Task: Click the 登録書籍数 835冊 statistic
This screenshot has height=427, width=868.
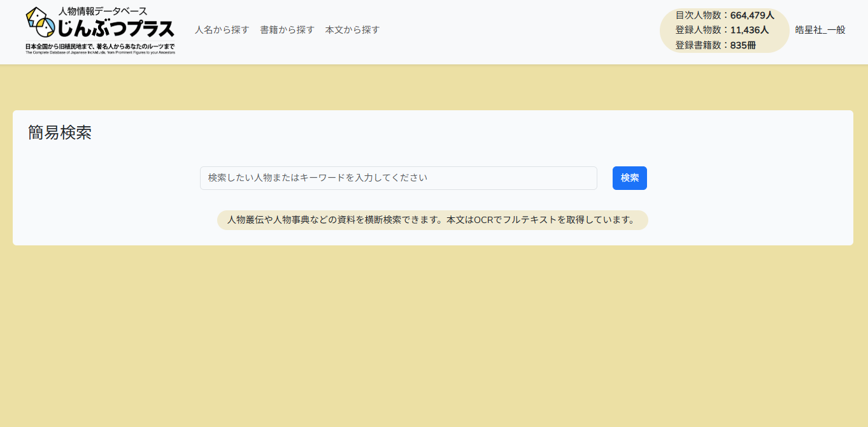Action: [x=716, y=45]
